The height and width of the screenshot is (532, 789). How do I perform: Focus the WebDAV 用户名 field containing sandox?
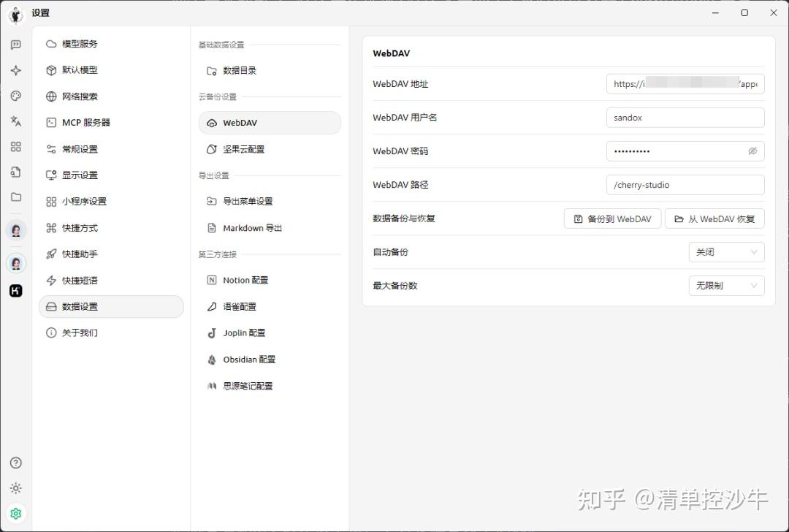tap(685, 118)
